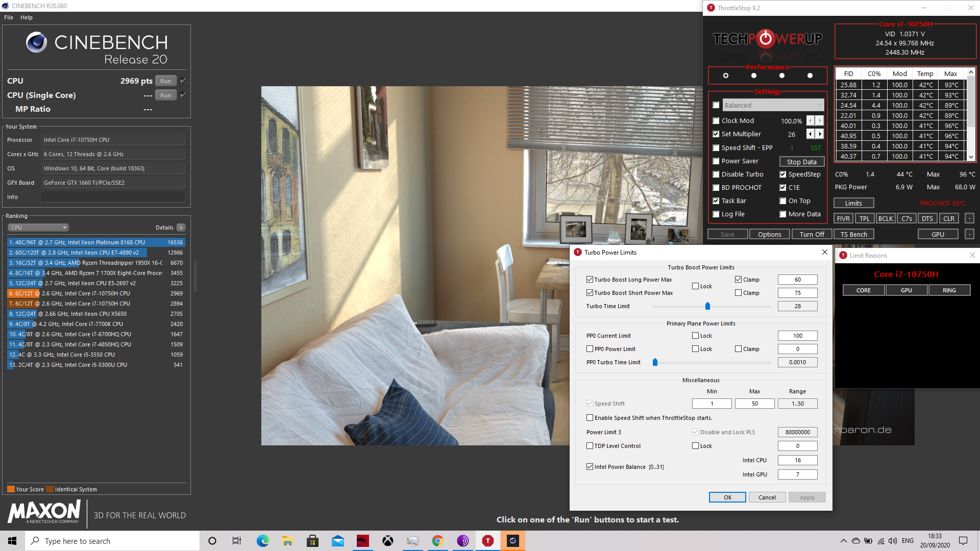Open TS Bench in ThrottleStop

tap(854, 234)
